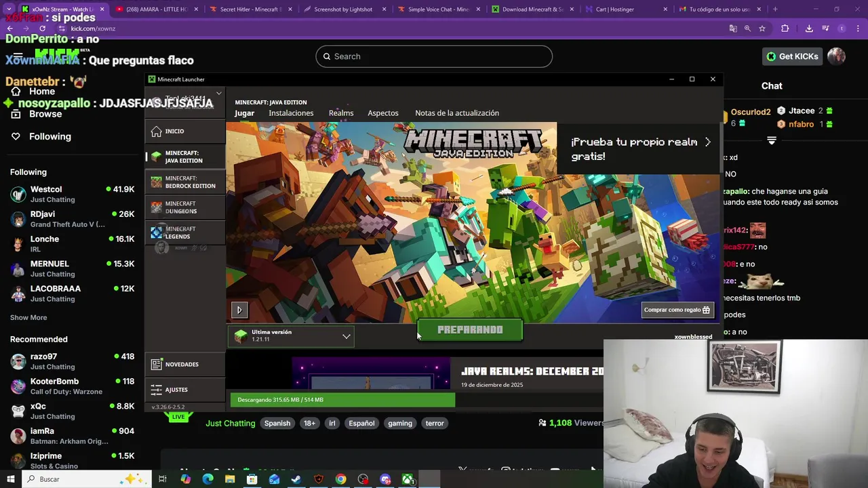Viewport: 868px width, 488px height.
Task: Expand the Última versión 1.21.11 dropdown
Action: [x=291, y=335]
